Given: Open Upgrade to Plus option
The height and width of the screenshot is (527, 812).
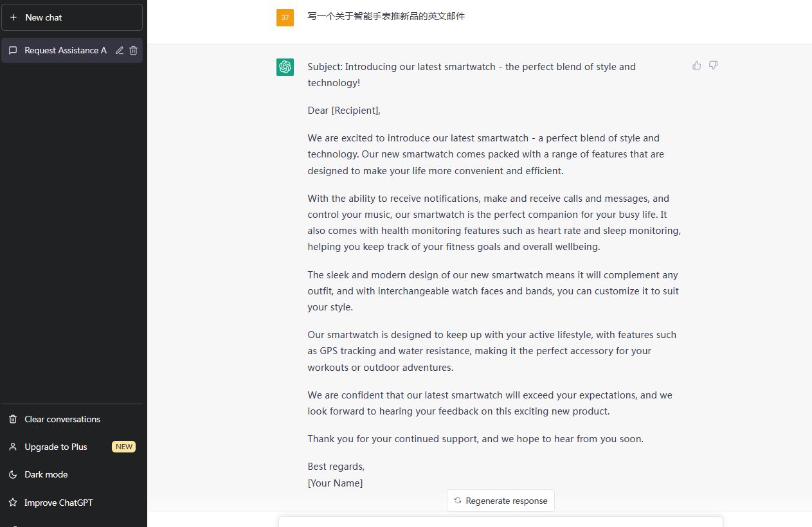Looking at the screenshot, I should pos(55,447).
